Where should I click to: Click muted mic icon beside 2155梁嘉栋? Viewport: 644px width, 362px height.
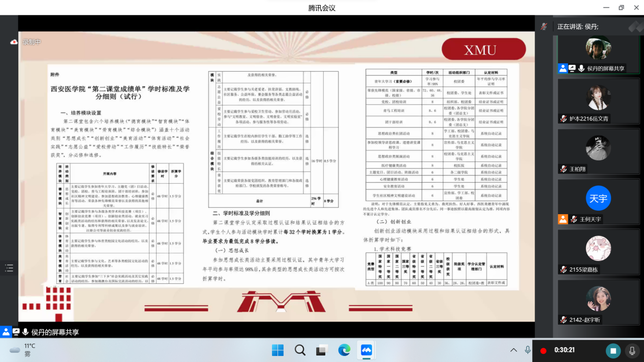pos(563,270)
